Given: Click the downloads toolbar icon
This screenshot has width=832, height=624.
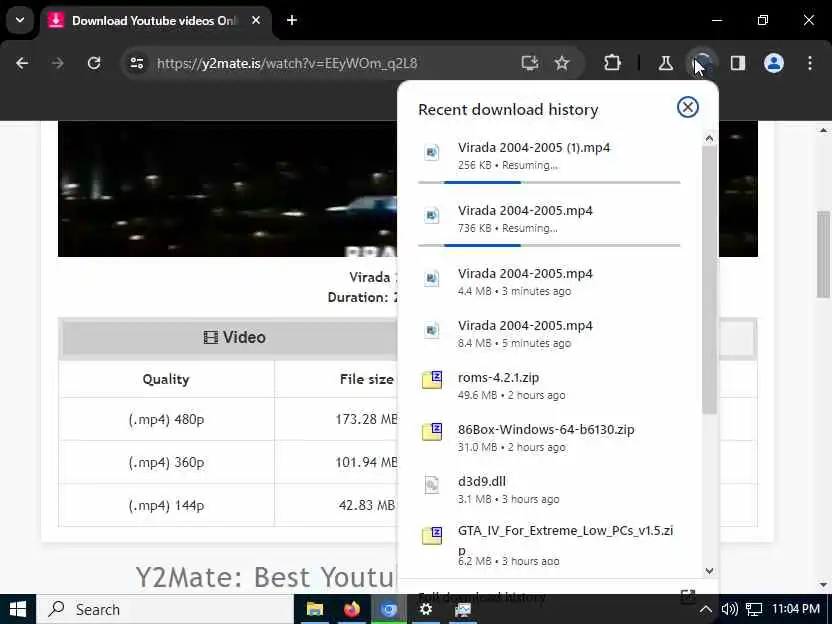Looking at the screenshot, I should tap(702, 64).
